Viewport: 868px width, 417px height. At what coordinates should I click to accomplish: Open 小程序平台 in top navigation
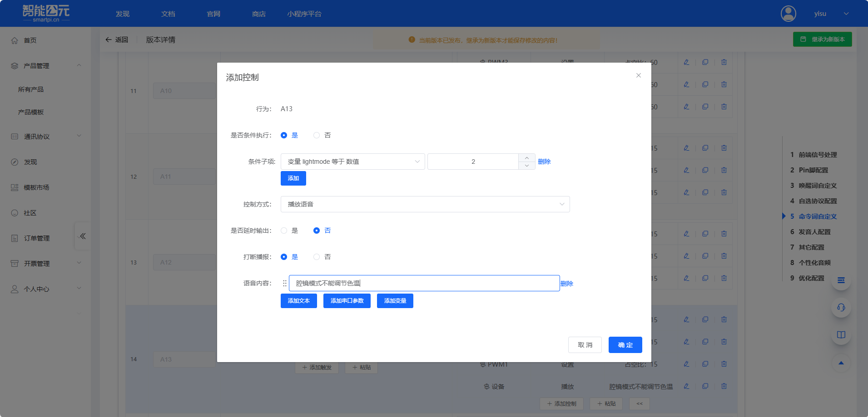pyautogui.click(x=304, y=14)
